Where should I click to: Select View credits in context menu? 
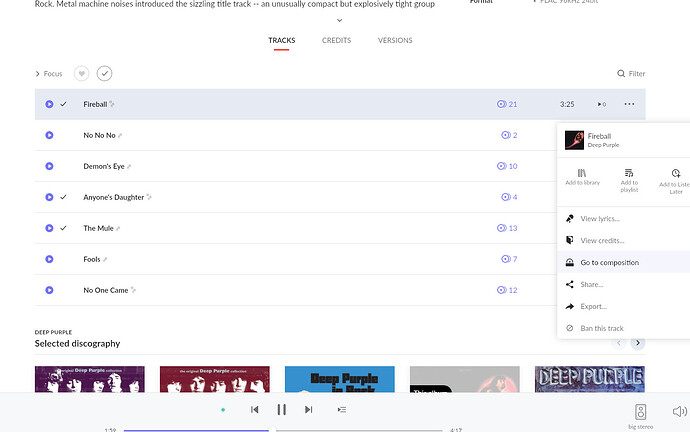(x=623, y=241)
